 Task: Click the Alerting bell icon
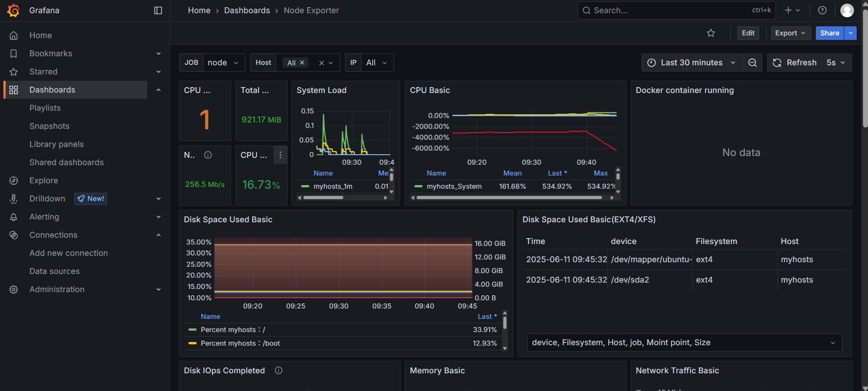tap(14, 217)
